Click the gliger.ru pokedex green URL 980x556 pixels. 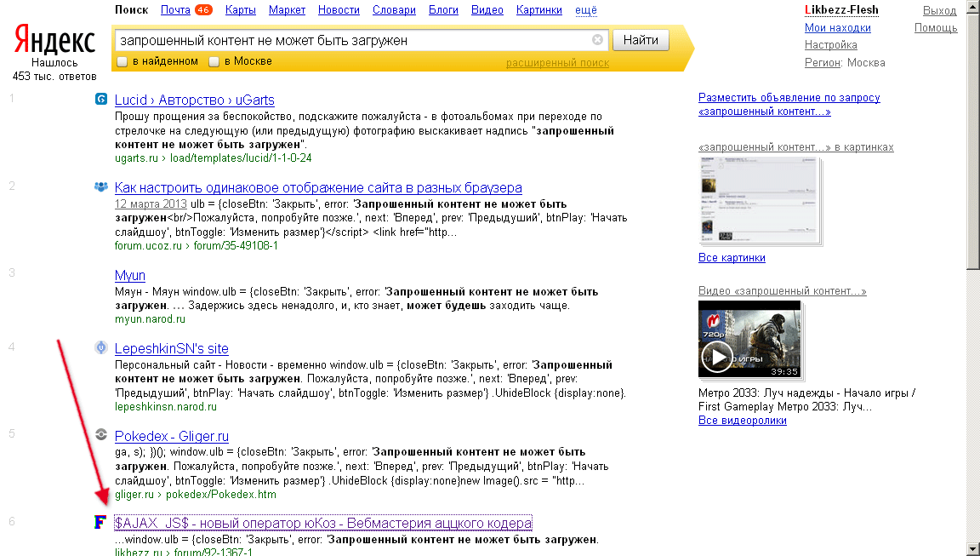[x=195, y=494]
